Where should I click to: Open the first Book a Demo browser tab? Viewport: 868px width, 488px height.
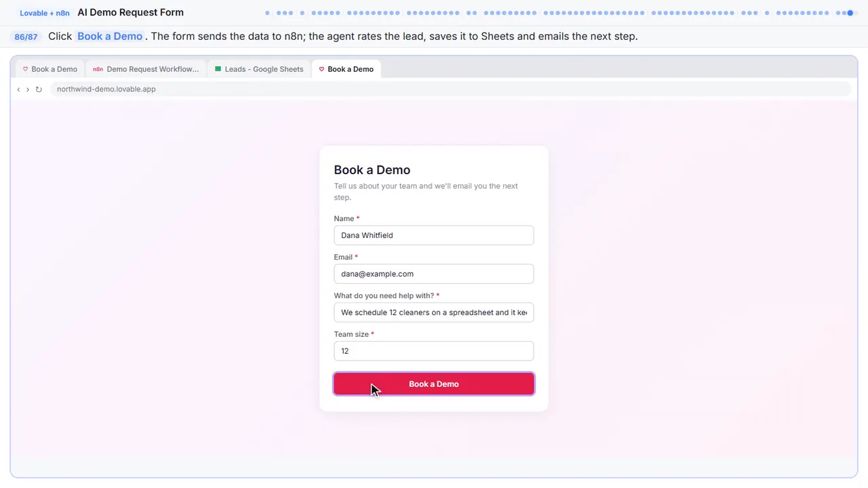click(x=50, y=69)
